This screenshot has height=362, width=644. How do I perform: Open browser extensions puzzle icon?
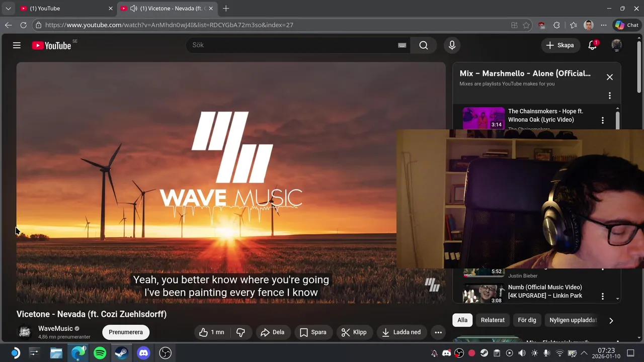point(556,25)
